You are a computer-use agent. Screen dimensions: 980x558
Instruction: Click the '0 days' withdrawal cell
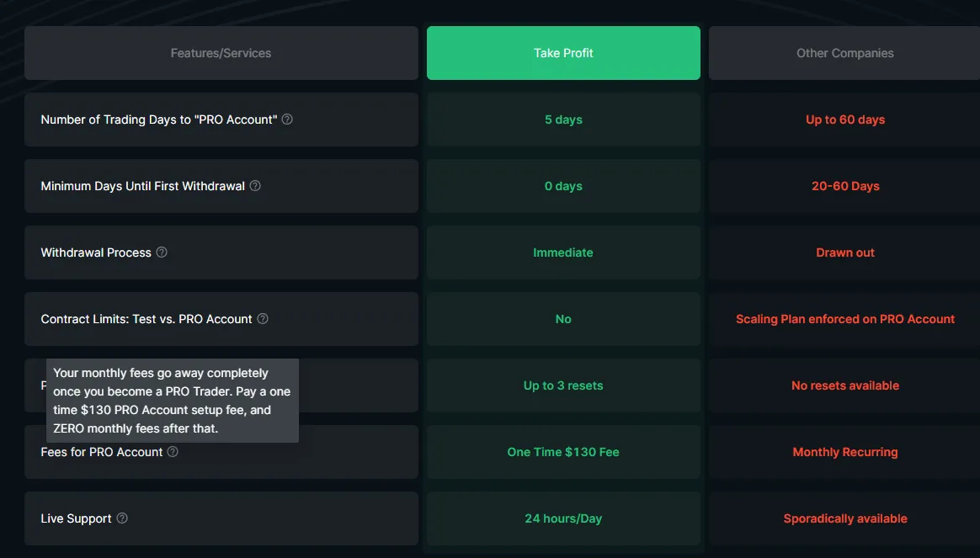[563, 186]
